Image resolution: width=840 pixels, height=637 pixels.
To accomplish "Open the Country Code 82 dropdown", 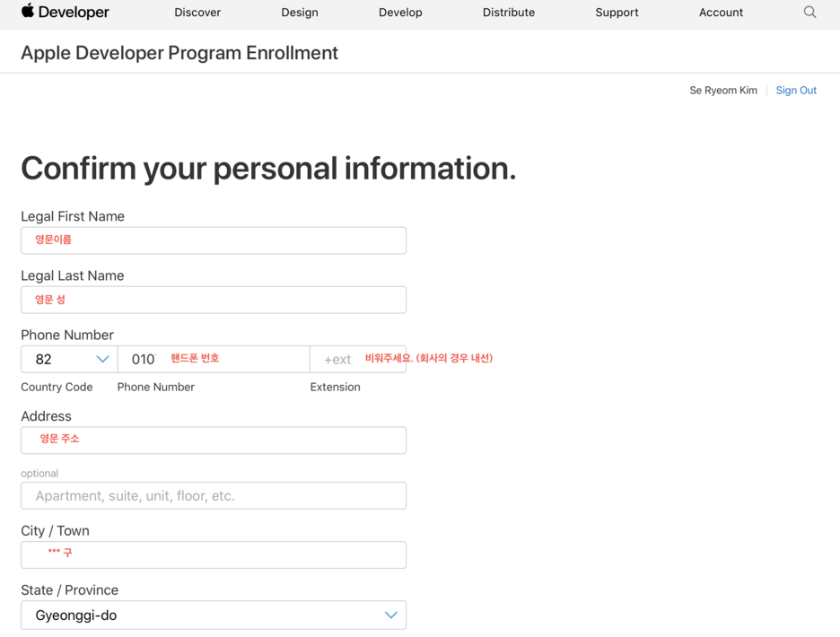I will pyautogui.click(x=69, y=360).
